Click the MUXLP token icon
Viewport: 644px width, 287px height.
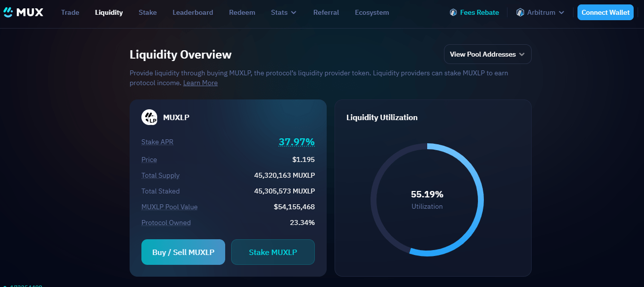click(149, 117)
